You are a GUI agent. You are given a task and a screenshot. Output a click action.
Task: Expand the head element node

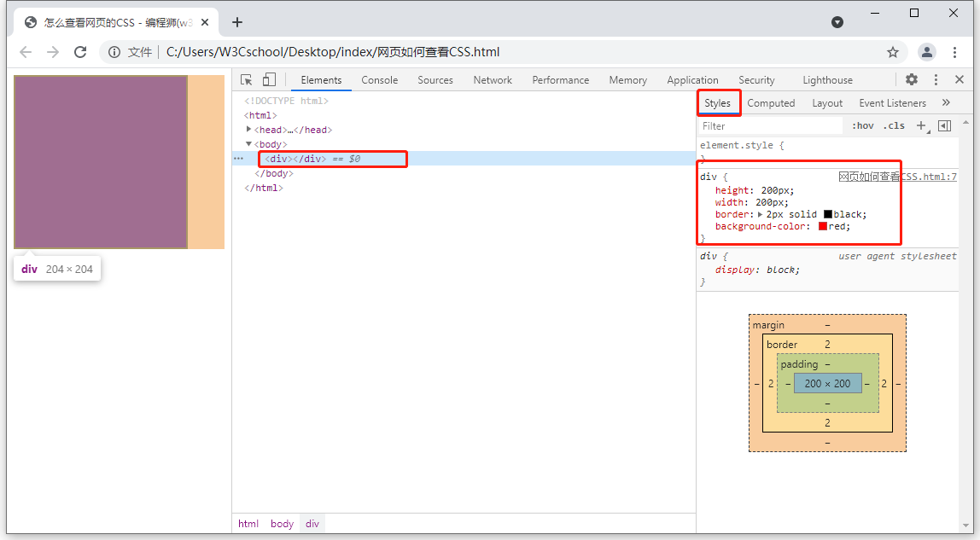tap(249, 130)
